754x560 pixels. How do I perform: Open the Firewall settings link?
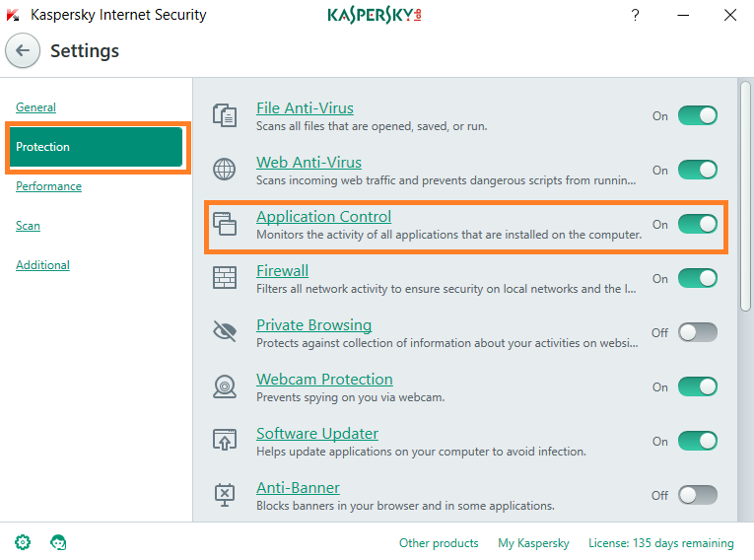point(282,271)
